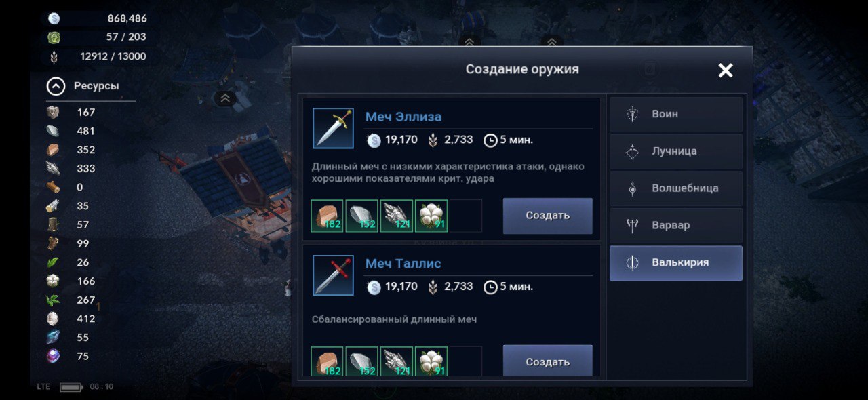Switch to the Волшебница class tab
This screenshot has width=868, height=400.
(675, 188)
